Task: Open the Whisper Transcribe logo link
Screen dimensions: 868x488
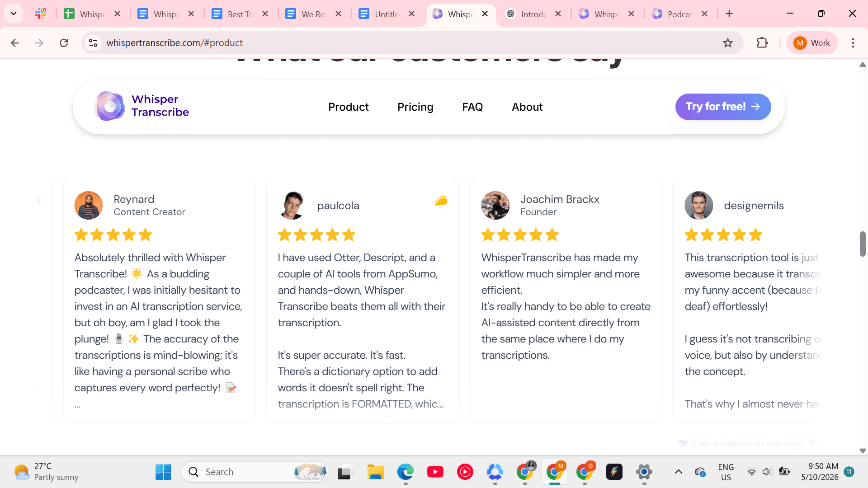Action: click(142, 106)
